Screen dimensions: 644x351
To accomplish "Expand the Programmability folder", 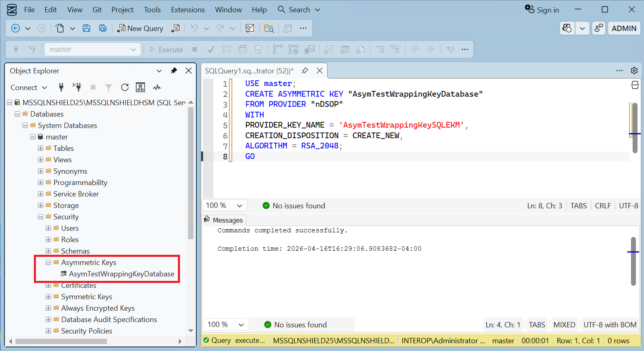I will 41,183.
